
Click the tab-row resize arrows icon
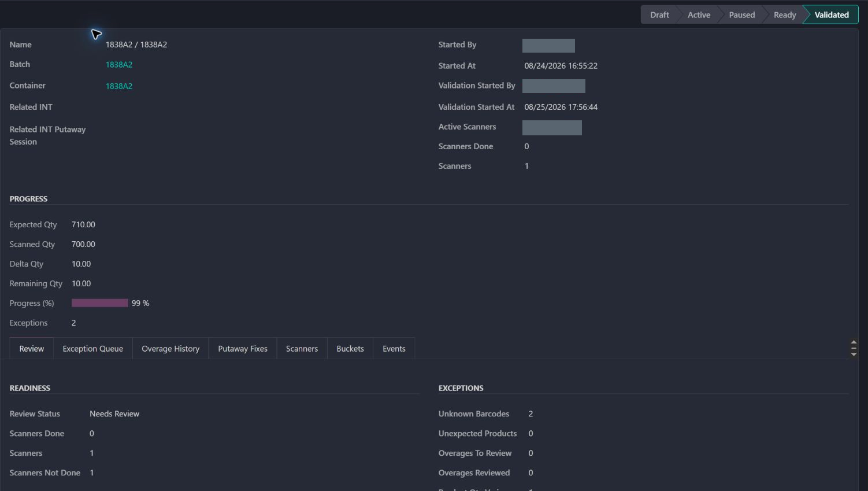(x=854, y=348)
